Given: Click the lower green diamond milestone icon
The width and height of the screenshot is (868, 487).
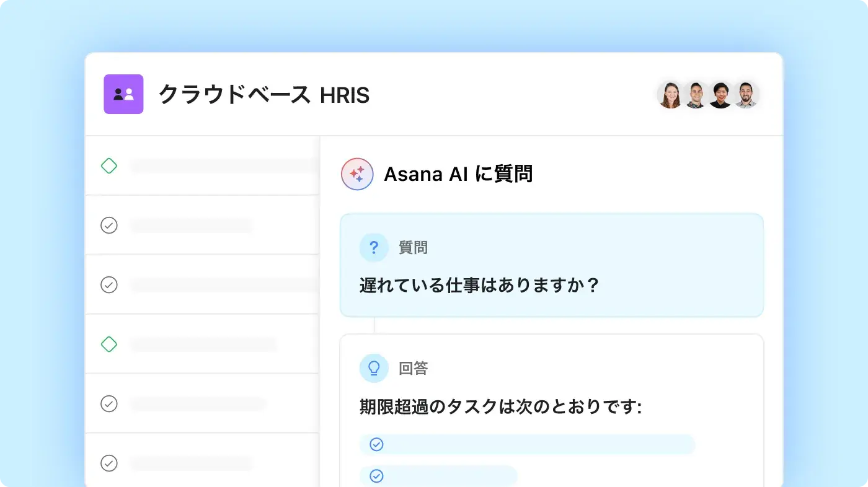Looking at the screenshot, I should pos(109,344).
